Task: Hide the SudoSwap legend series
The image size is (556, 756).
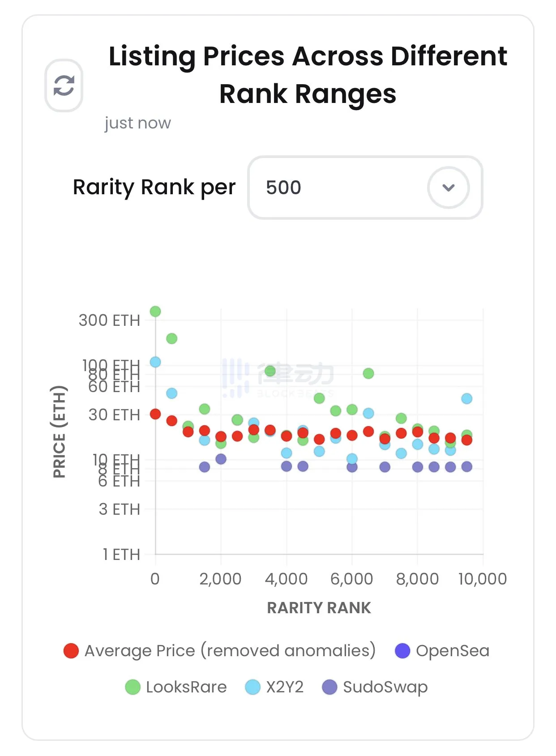Action: tap(375, 687)
